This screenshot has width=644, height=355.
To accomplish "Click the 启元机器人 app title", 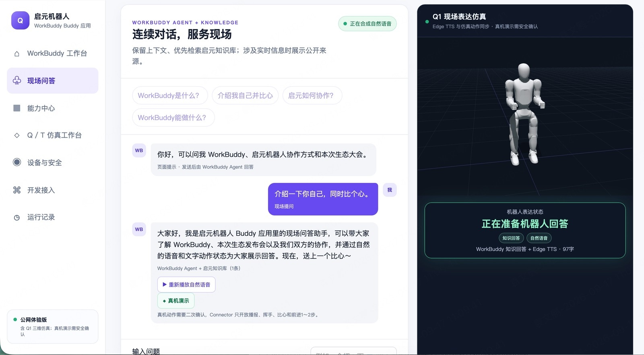I will click(52, 17).
